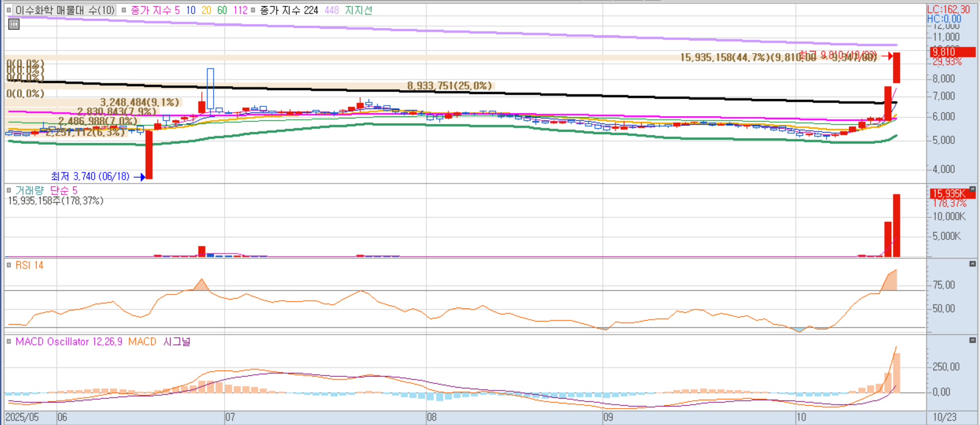
Task: Click the 11,000 price axis value
Action: pyautogui.click(x=946, y=37)
